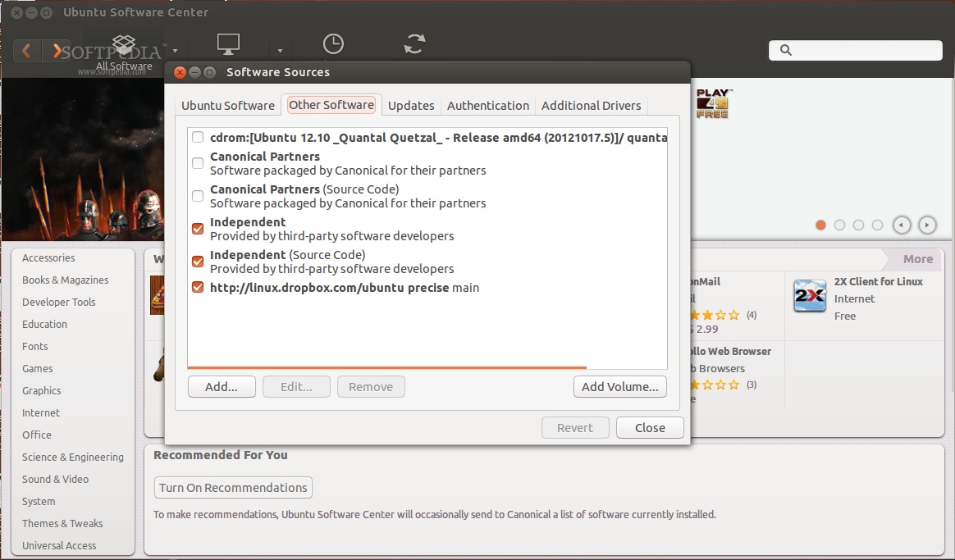Screen dimensions: 955x560
Task: Open the Office category
Action: tap(37, 435)
